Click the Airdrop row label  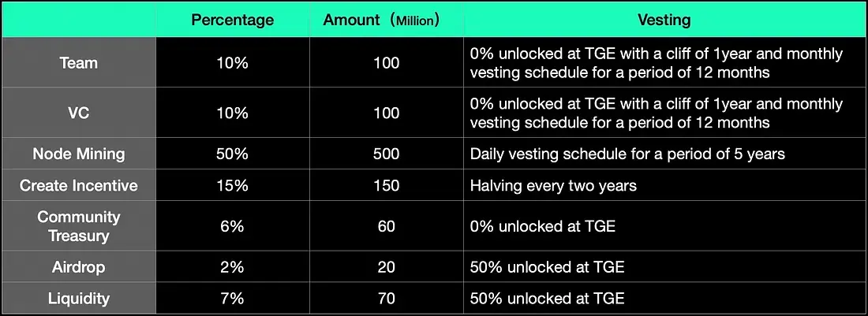point(79,267)
